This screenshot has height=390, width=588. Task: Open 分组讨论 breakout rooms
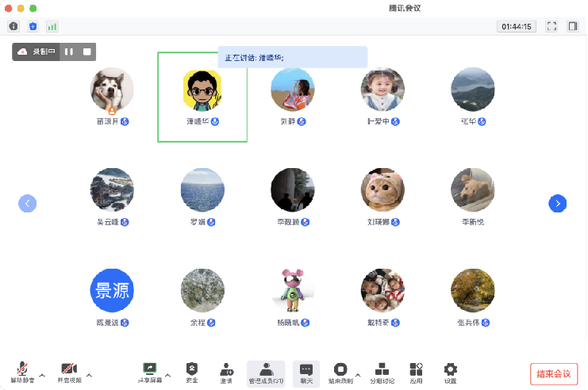click(x=382, y=372)
